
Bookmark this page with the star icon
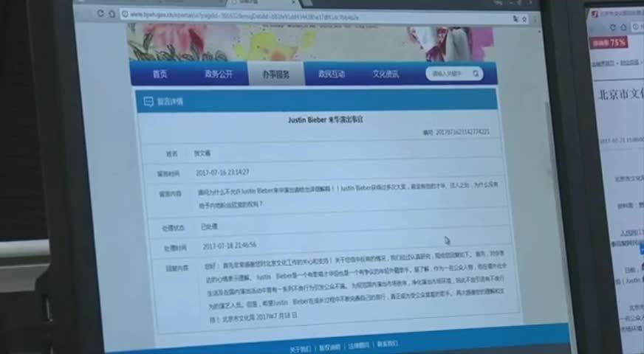524,19
